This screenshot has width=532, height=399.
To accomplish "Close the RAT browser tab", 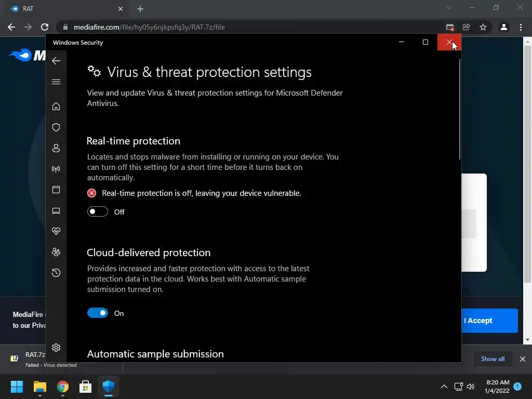I will pyautogui.click(x=121, y=9).
